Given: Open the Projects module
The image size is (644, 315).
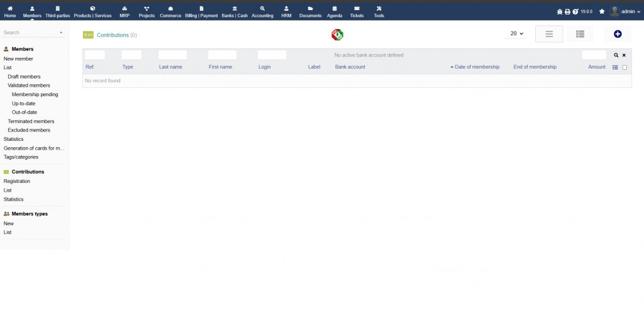Looking at the screenshot, I should (x=147, y=12).
